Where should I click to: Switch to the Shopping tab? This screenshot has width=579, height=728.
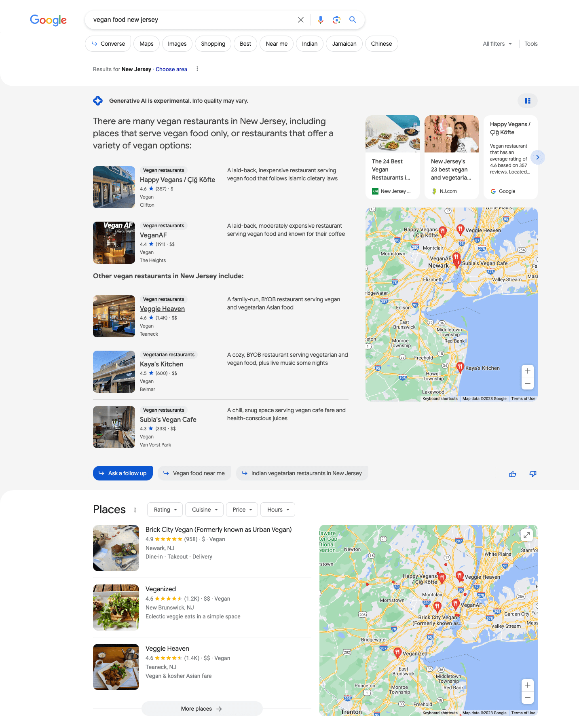pyautogui.click(x=213, y=44)
